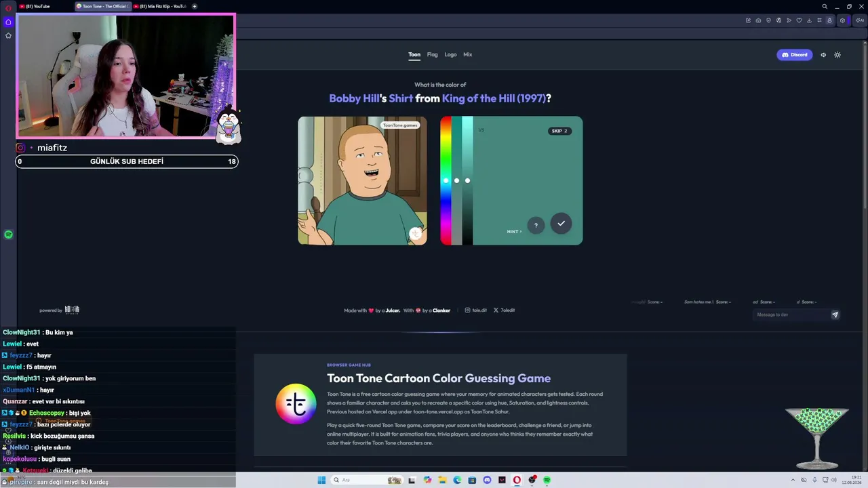
Task: Click the Bobby Hill character image
Action: [362, 180]
